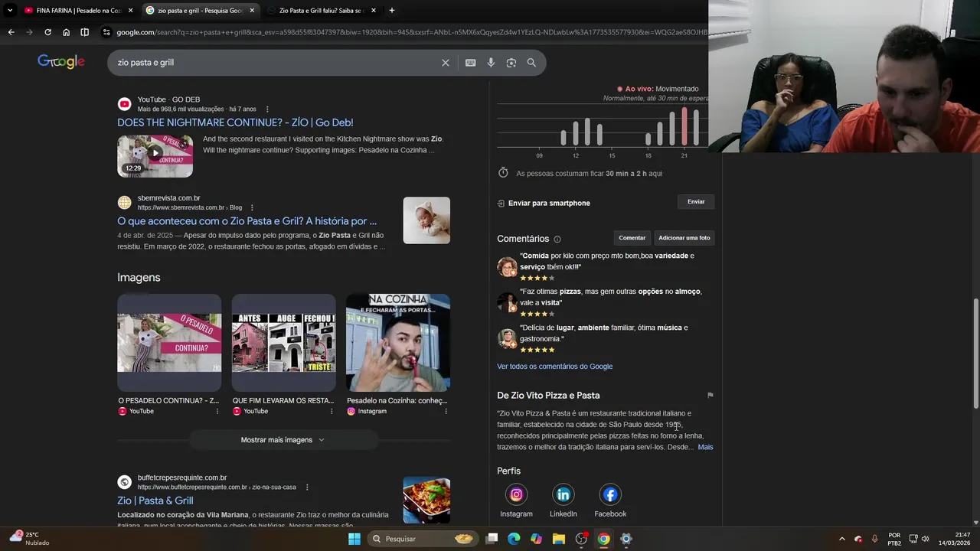Submit search with magnifier icon
This screenshot has height=551, width=980.
531,63
